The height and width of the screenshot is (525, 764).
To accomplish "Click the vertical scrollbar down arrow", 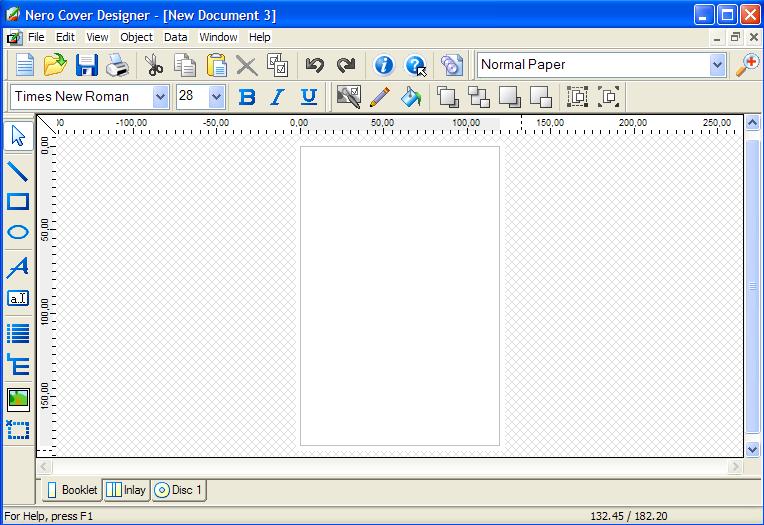I will (753, 450).
